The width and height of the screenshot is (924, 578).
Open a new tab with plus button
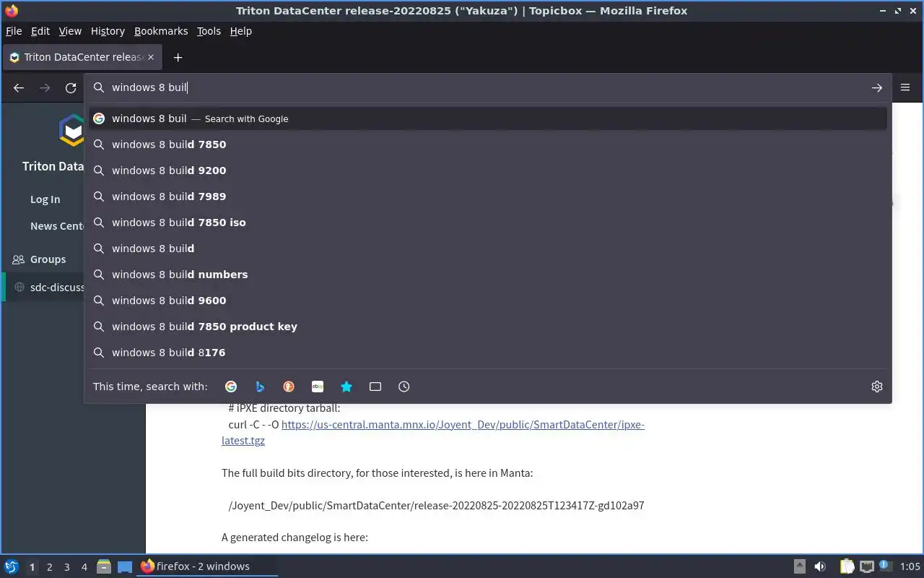point(178,57)
